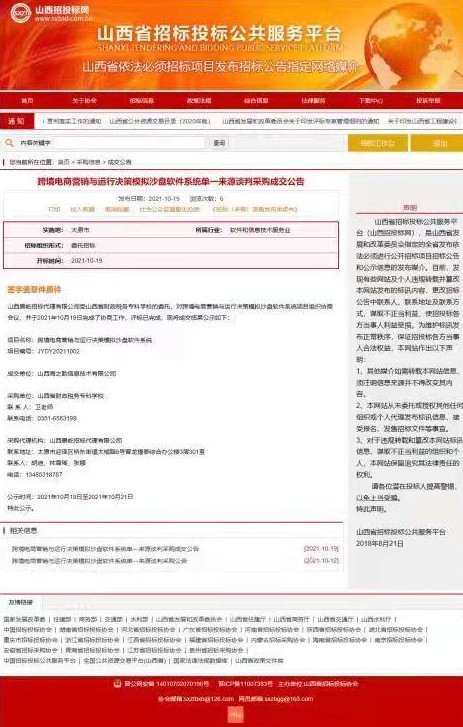This screenshot has height=727, width=463.
Task: Open the 南京招标投标协会 link
Action: (399, 640)
